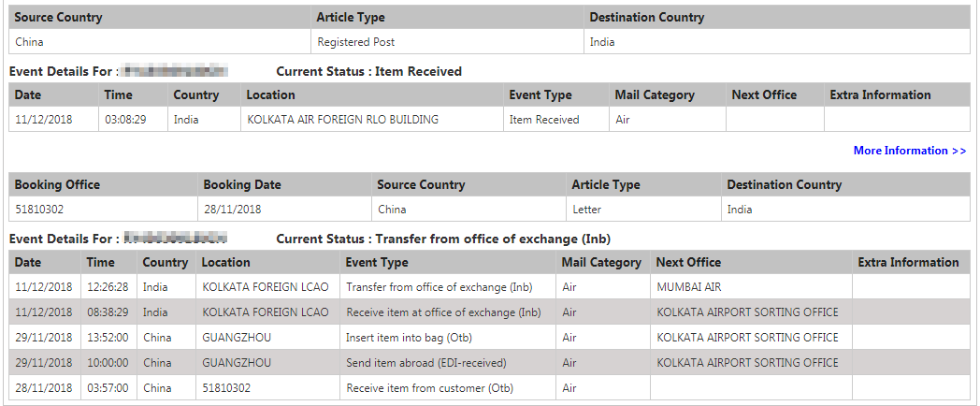Screen dimensions: 980x406
Task: Select the KOLKATA AIR FOREIGN RLO BUILDING location
Action: pos(372,120)
